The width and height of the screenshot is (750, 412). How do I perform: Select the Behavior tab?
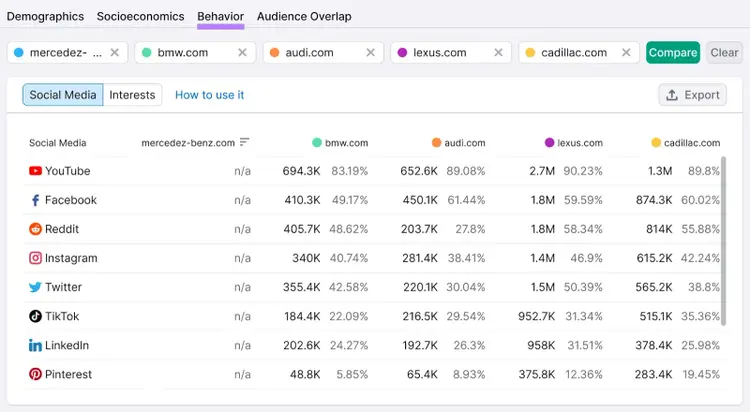click(221, 16)
